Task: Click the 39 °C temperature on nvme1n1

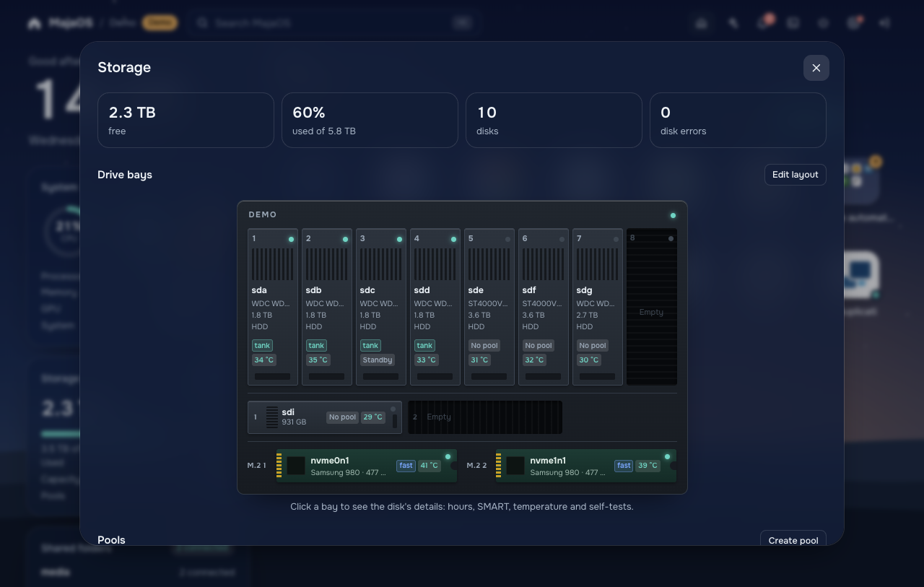Action: [648, 466]
